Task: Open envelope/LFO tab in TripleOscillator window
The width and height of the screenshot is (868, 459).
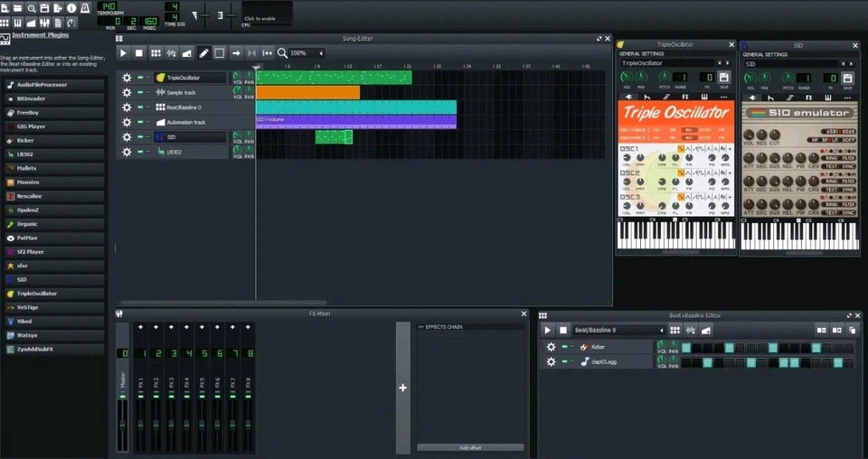Action: tap(647, 97)
